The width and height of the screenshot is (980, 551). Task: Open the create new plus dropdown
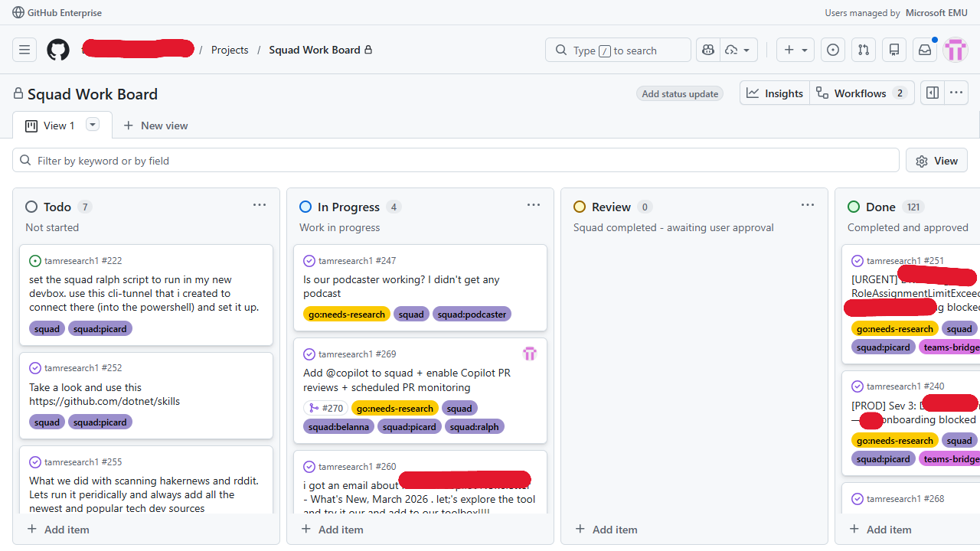795,49
